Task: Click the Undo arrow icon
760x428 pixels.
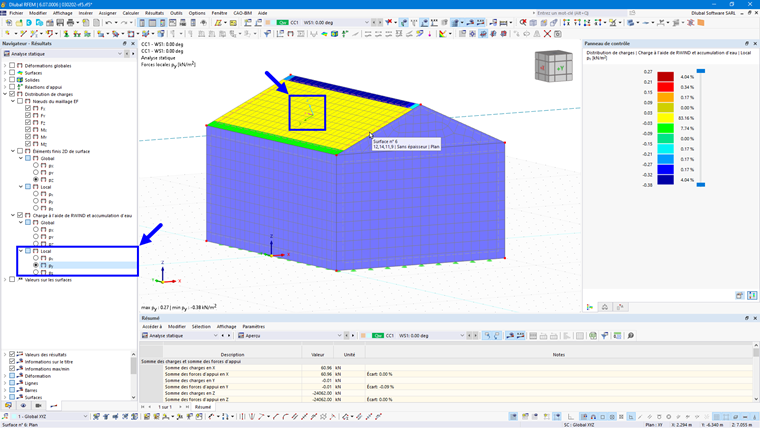Action: coord(109,23)
